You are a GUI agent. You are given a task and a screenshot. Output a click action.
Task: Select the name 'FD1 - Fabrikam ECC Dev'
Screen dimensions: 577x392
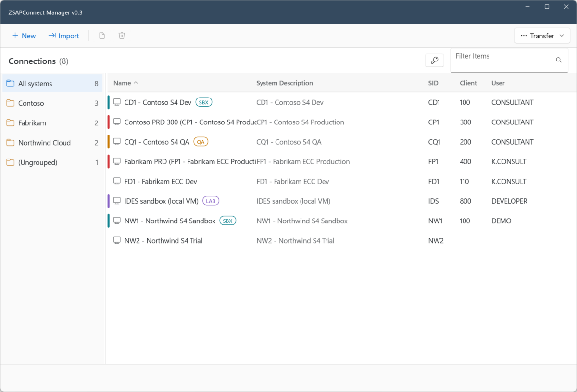(161, 182)
